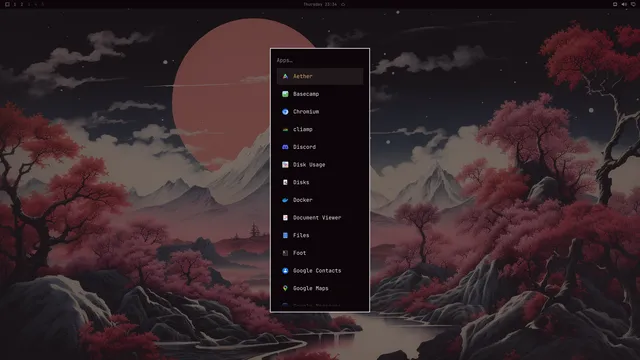Screen dimensions: 640x360
Task: Choose the Disks app icon
Action: pyautogui.click(x=285, y=182)
